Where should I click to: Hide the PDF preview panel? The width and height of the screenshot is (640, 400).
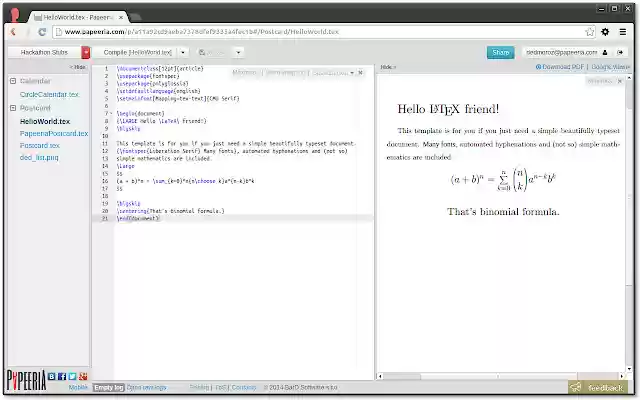click(x=386, y=67)
